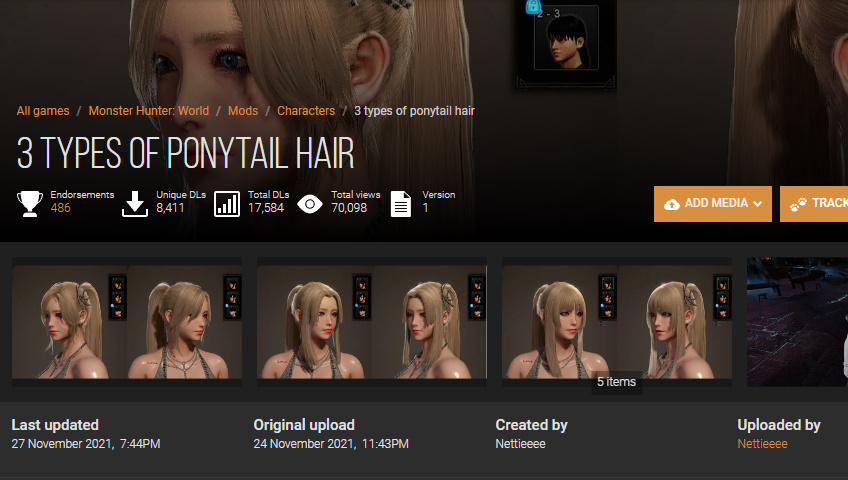Click the paw icon on the Track button
848x480 pixels.
click(798, 204)
